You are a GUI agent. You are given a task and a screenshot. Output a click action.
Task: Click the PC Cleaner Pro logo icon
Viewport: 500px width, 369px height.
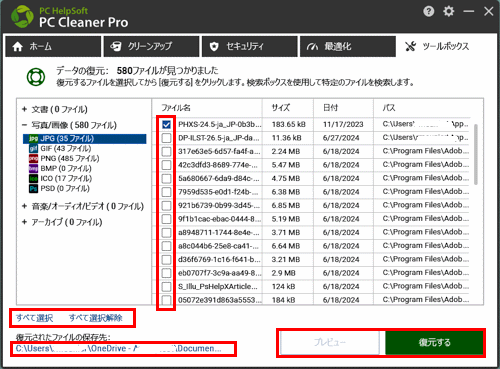[x=22, y=16]
